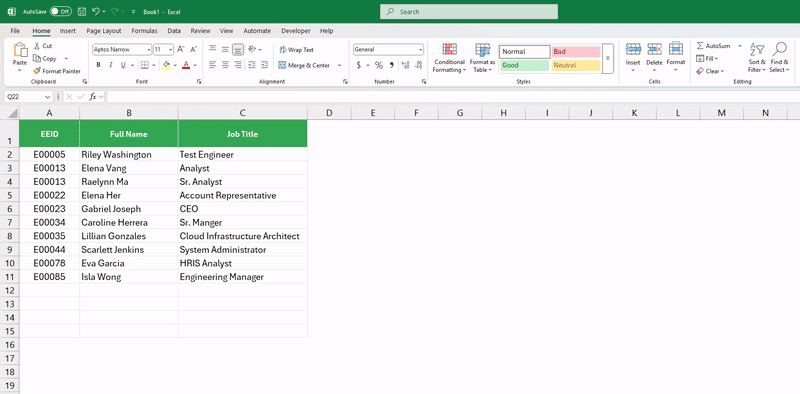Image resolution: width=800 pixels, height=394 pixels.
Task: Insert cells using the Insert icon
Action: [x=633, y=49]
